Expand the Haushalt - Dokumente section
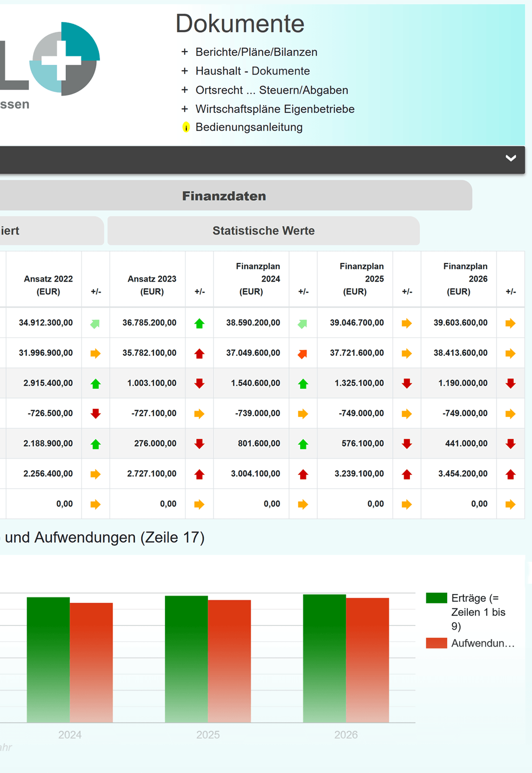This screenshot has width=532, height=773. [252, 71]
